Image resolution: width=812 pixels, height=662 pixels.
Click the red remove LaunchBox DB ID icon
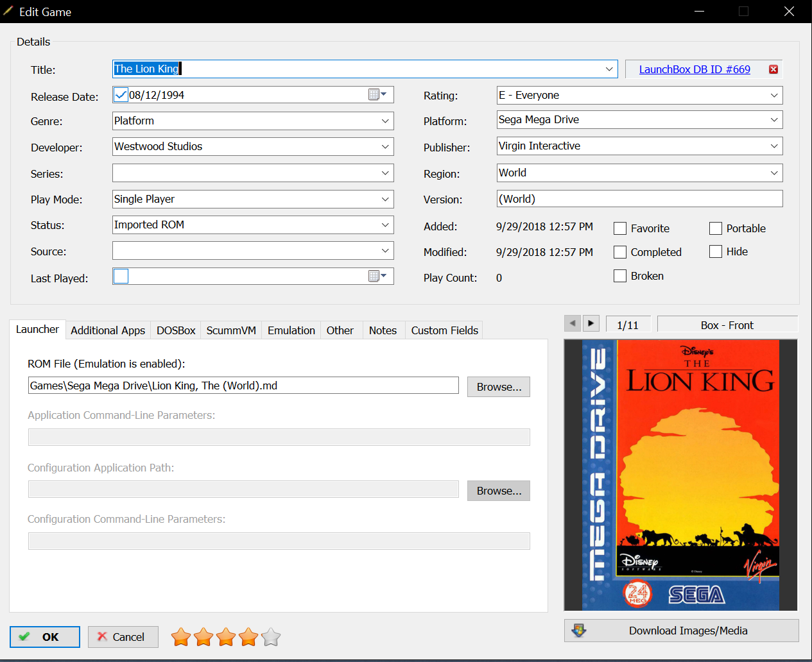(x=773, y=69)
